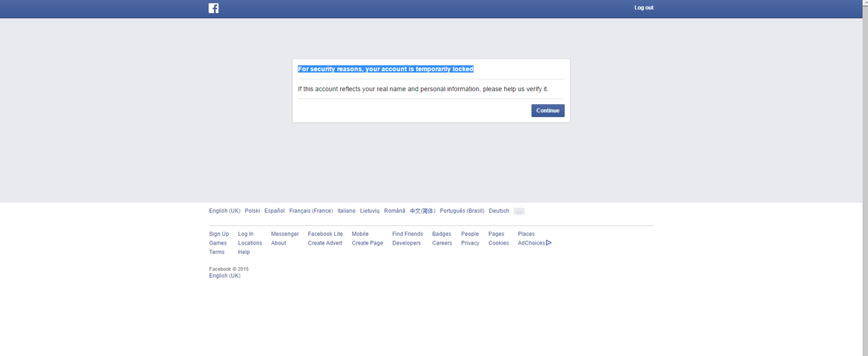Open the Cookies footer link
Viewport: 868px width, 356px height.
coord(499,243)
